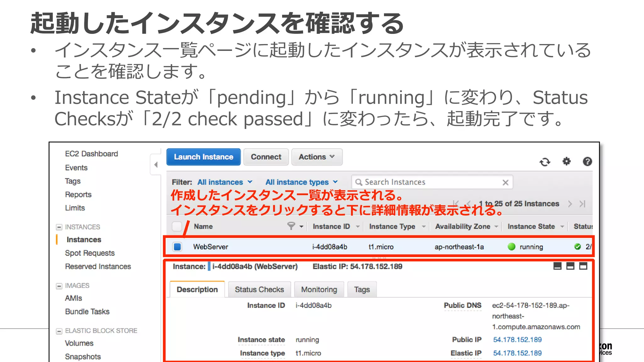Minimize the detail pane with leftmost icon
The height and width of the screenshot is (362, 644).
click(x=557, y=266)
